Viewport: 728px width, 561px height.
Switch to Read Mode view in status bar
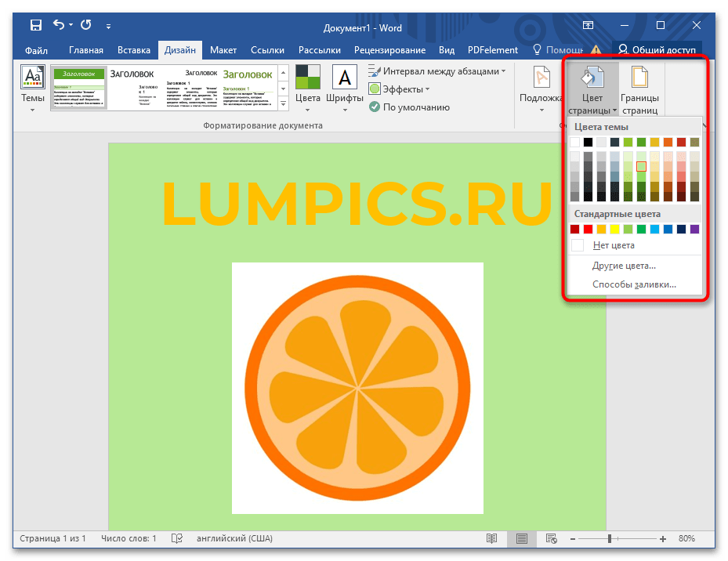491,539
